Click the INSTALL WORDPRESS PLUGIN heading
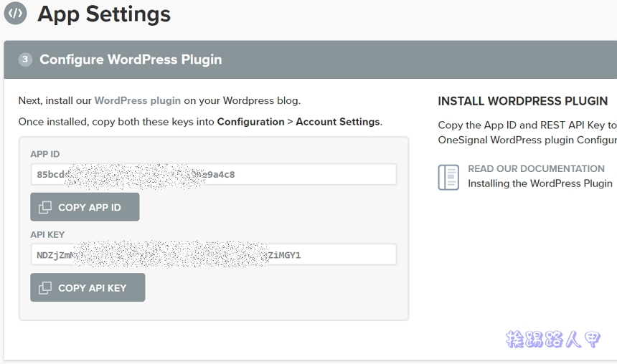The image size is (617, 364). pos(522,101)
